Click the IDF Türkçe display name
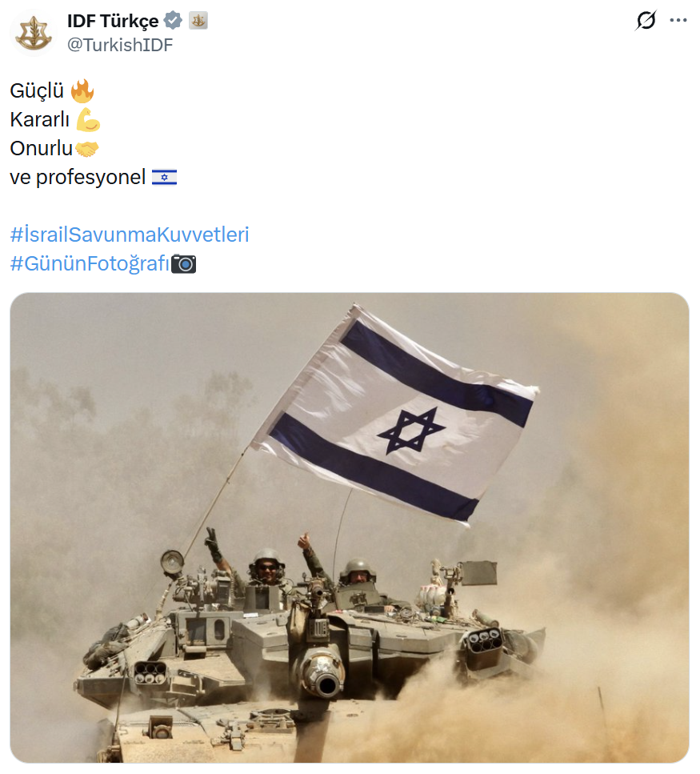 (113, 21)
